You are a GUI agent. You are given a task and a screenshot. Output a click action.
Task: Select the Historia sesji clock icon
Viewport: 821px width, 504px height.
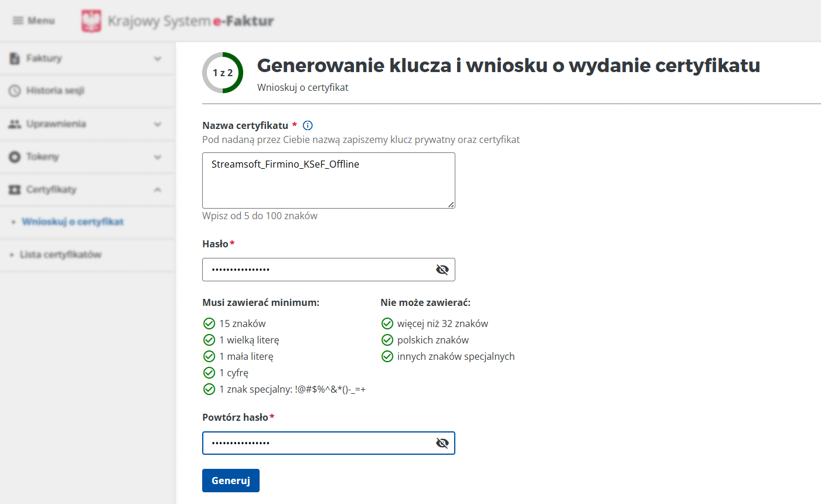(x=13, y=91)
